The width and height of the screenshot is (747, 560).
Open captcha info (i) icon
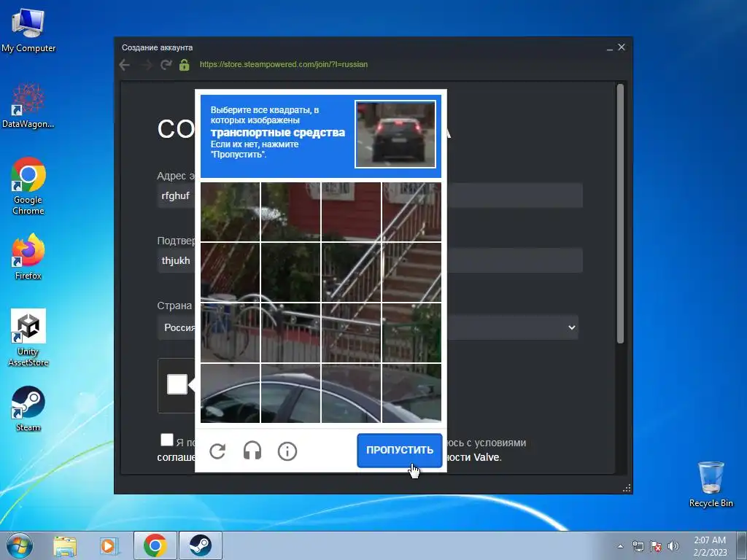[287, 451]
